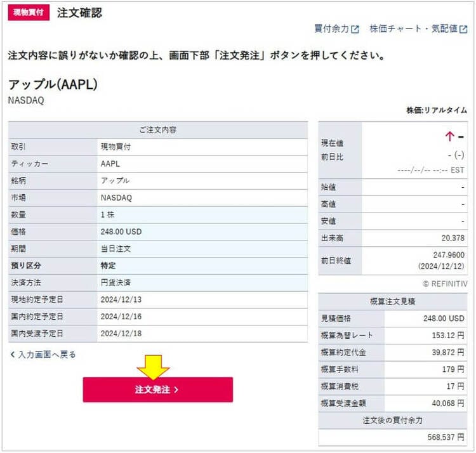Click the price value 248.00 USD in order details

click(x=121, y=232)
